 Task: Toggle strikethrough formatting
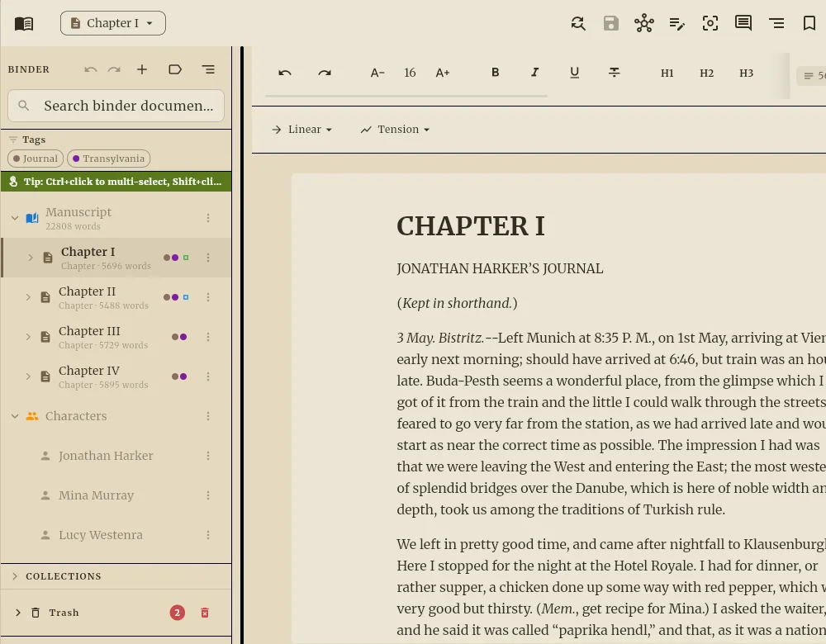click(x=615, y=73)
